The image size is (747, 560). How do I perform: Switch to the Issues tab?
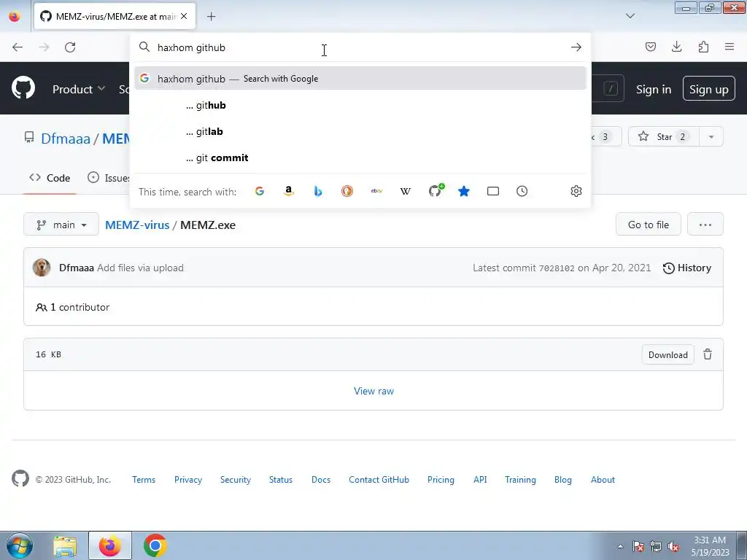tap(109, 178)
